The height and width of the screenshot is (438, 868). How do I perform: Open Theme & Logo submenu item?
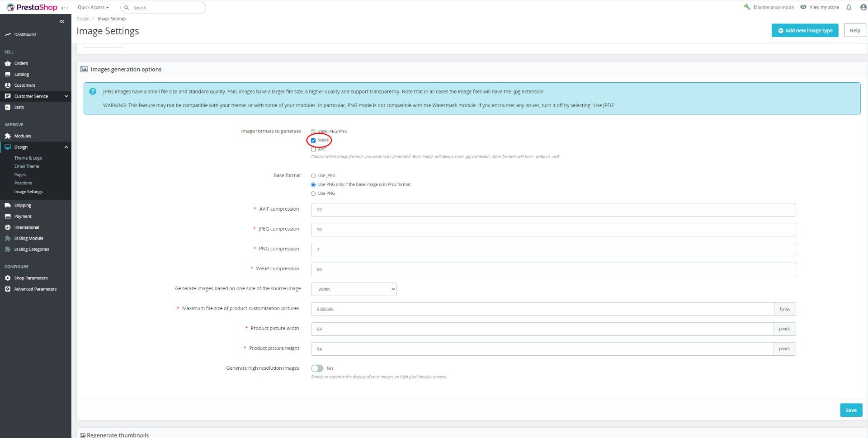click(28, 158)
